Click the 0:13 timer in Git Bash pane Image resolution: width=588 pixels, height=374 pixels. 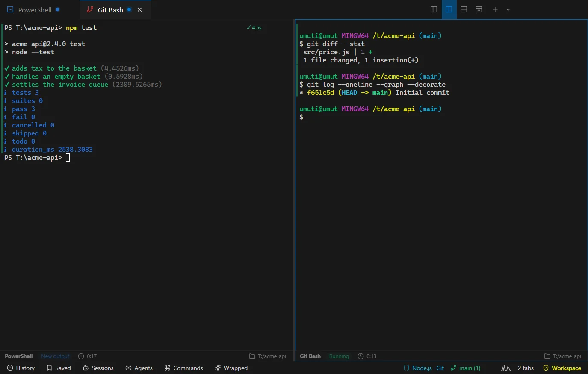pyautogui.click(x=367, y=356)
